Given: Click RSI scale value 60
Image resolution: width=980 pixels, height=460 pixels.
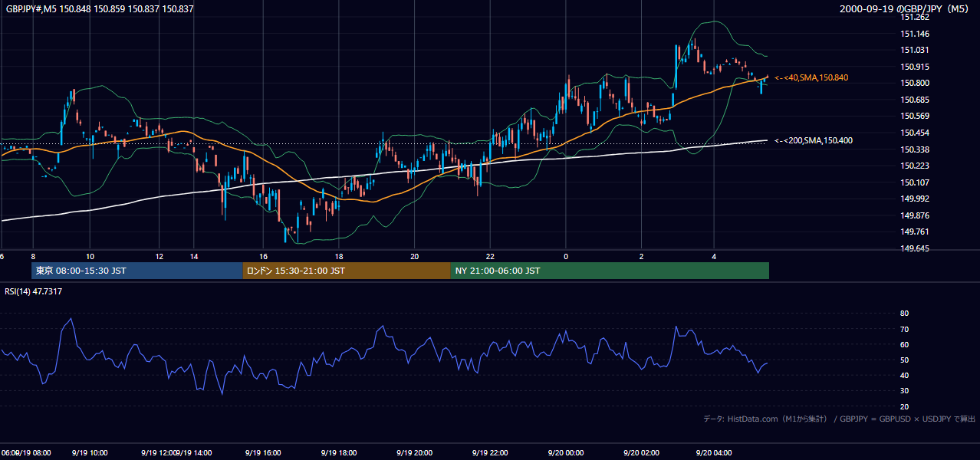Looking at the screenshot, I should (x=904, y=344).
